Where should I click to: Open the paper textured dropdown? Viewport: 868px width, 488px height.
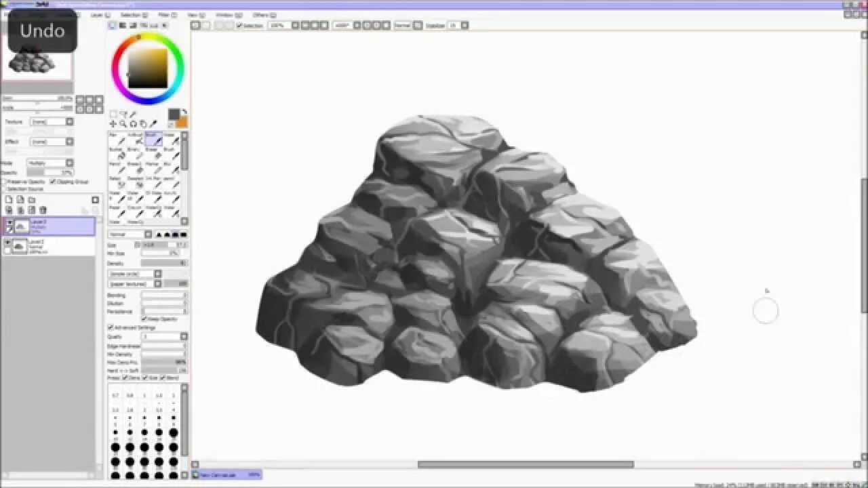[x=135, y=283]
